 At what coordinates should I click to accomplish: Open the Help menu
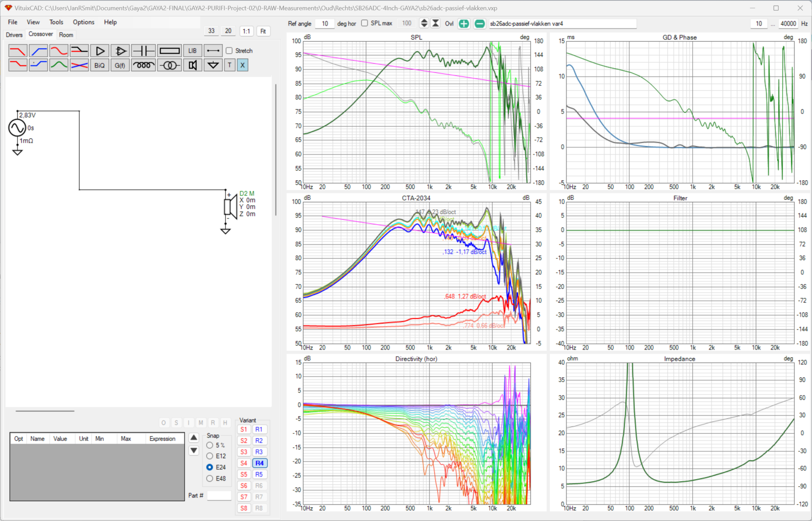point(111,22)
